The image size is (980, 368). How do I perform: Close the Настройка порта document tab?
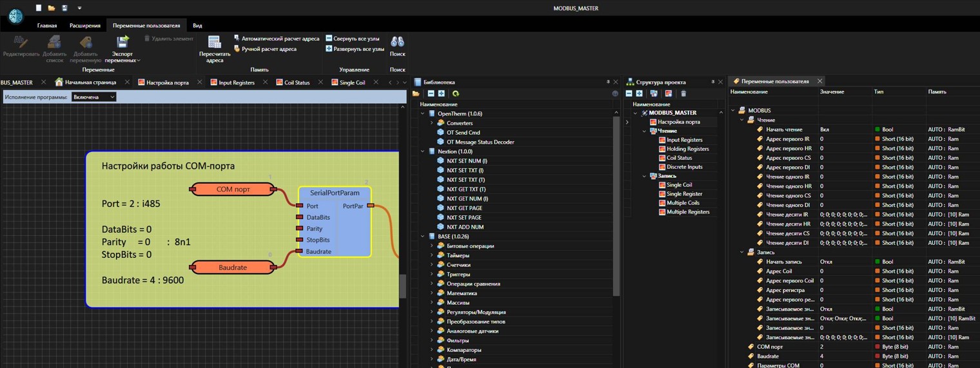(x=199, y=82)
